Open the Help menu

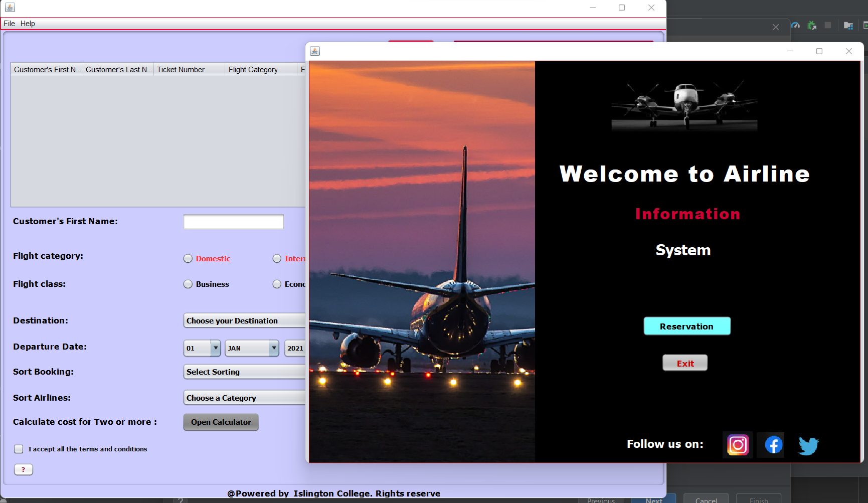coord(28,24)
